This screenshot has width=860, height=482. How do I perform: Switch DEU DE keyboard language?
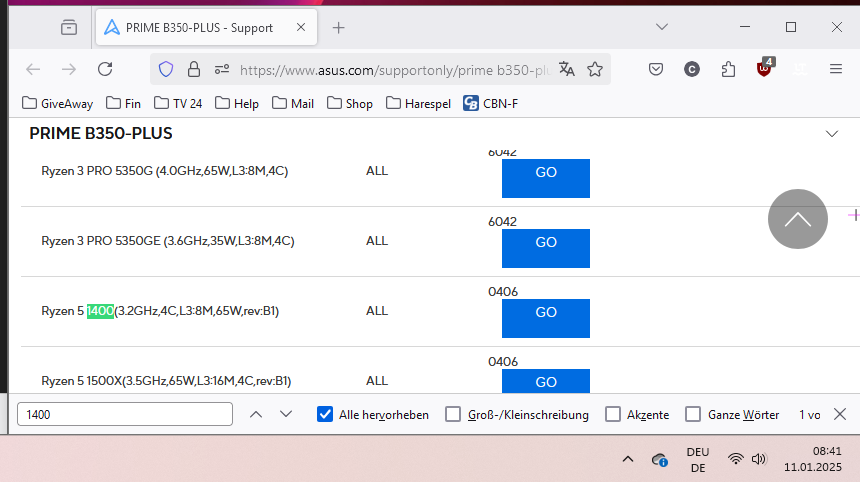click(698, 460)
